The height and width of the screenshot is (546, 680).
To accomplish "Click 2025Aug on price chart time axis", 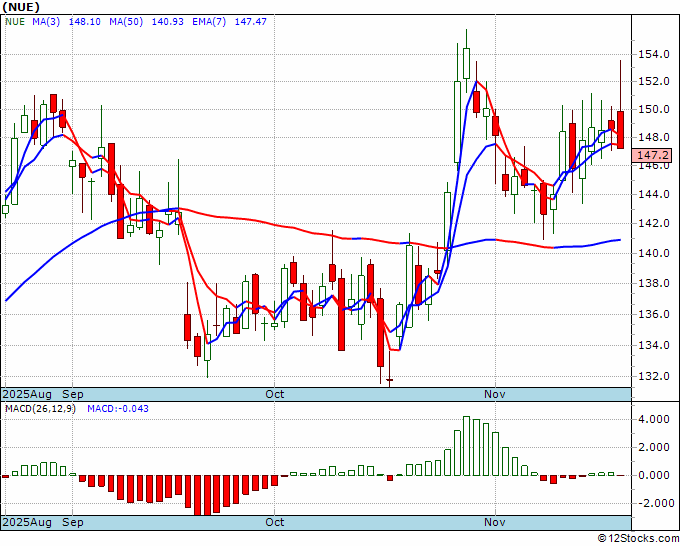I will click(x=27, y=395).
